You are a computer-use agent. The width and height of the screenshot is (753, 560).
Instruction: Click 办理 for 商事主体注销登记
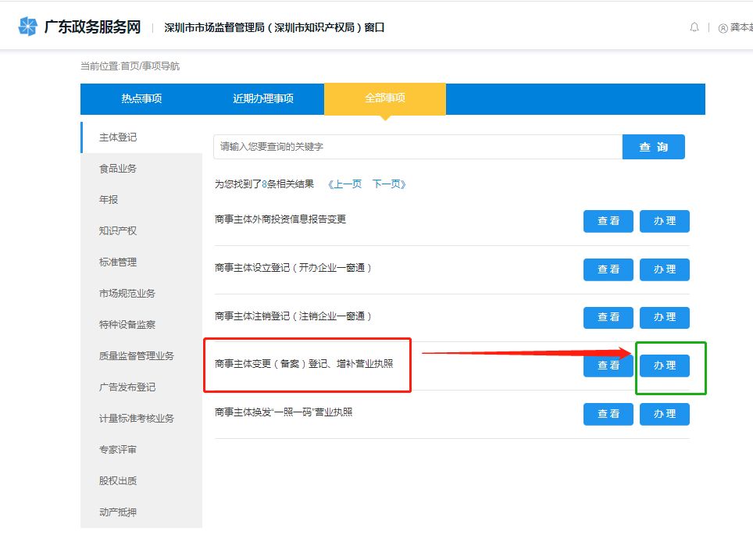click(664, 317)
